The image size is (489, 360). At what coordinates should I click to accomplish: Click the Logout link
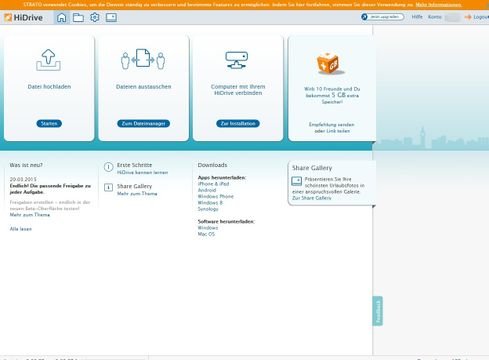coord(481,17)
